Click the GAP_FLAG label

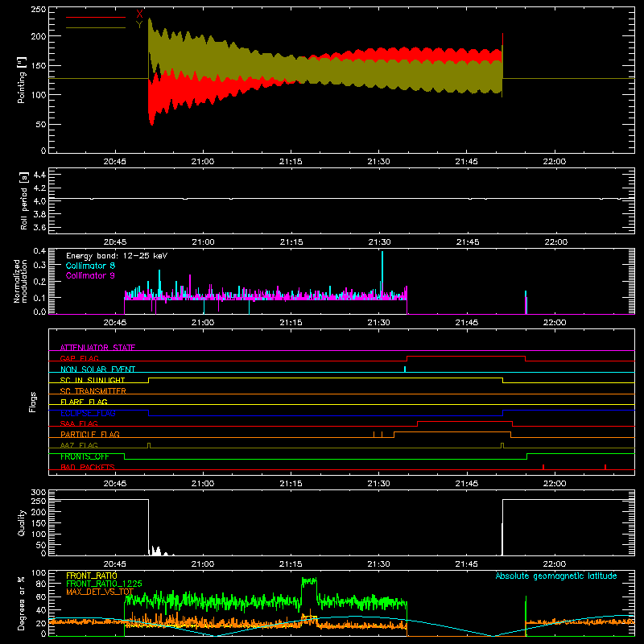pos(79,358)
